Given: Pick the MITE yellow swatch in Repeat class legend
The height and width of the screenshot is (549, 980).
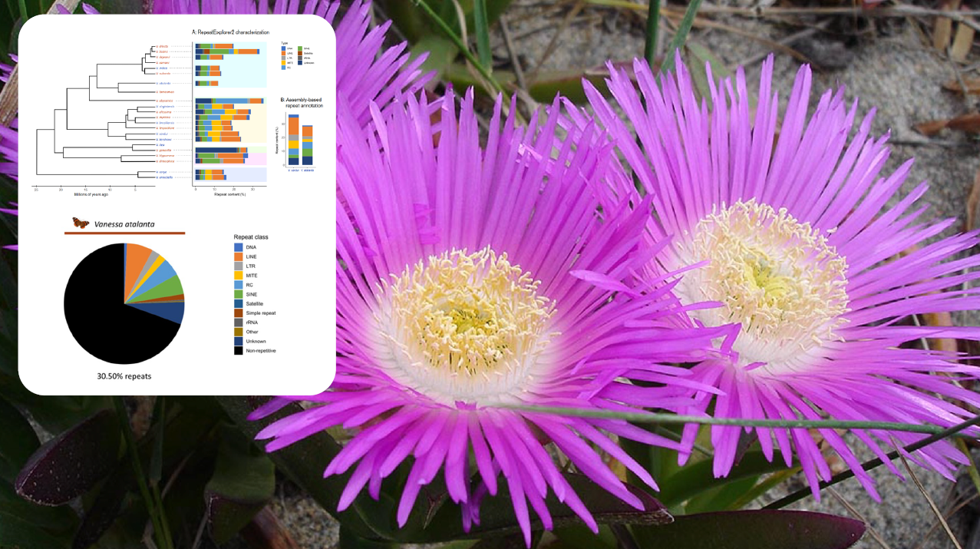Looking at the screenshot, I should pyautogui.click(x=239, y=276).
